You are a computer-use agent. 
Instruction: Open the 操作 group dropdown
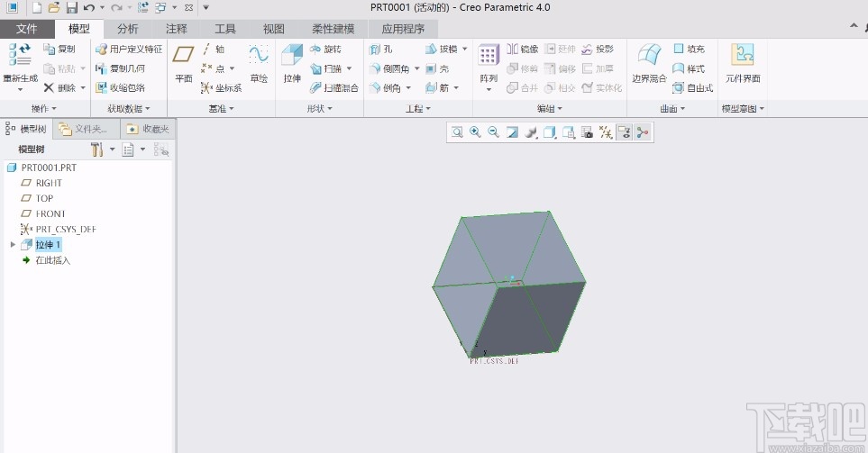tap(44, 109)
